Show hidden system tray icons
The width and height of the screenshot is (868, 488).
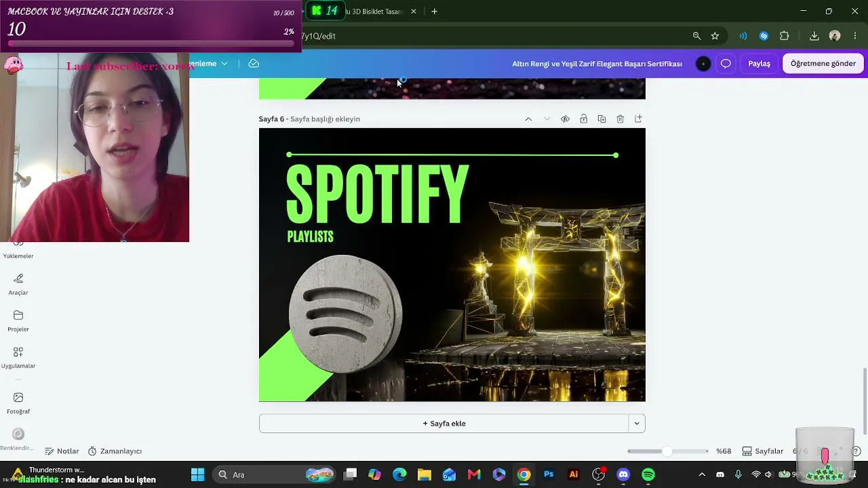702,474
